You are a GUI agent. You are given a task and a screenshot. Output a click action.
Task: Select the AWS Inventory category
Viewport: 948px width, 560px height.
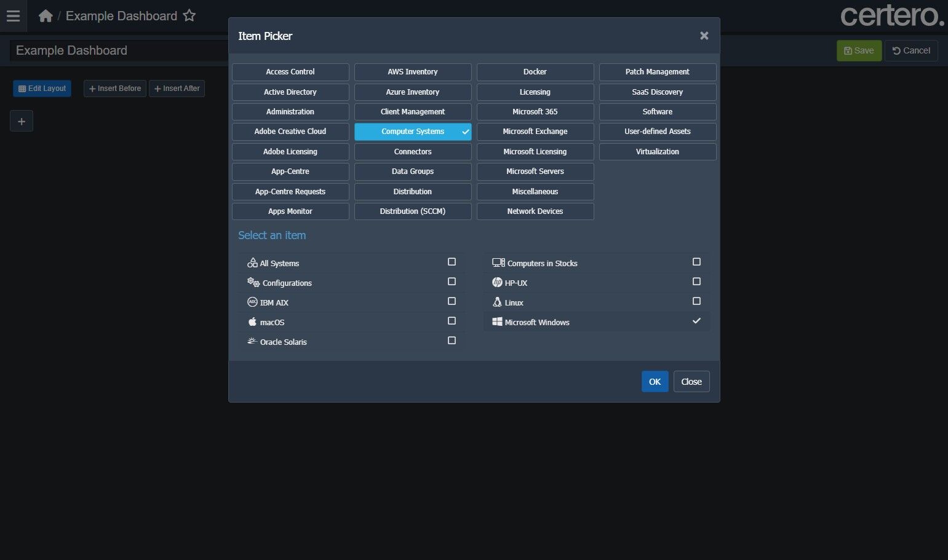[x=413, y=72]
